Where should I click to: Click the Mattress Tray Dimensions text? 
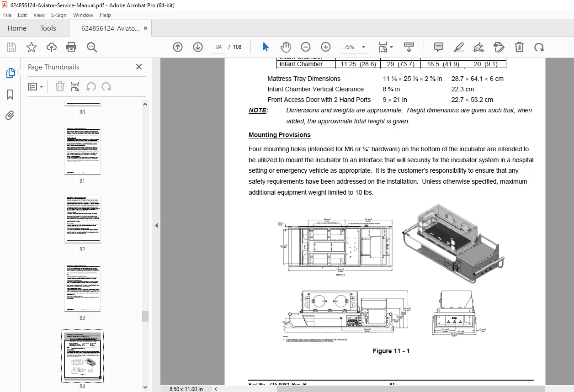[304, 79]
